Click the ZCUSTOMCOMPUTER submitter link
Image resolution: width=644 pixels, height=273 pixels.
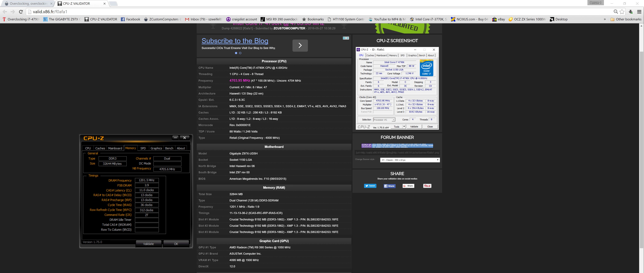click(x=289, y=28)
